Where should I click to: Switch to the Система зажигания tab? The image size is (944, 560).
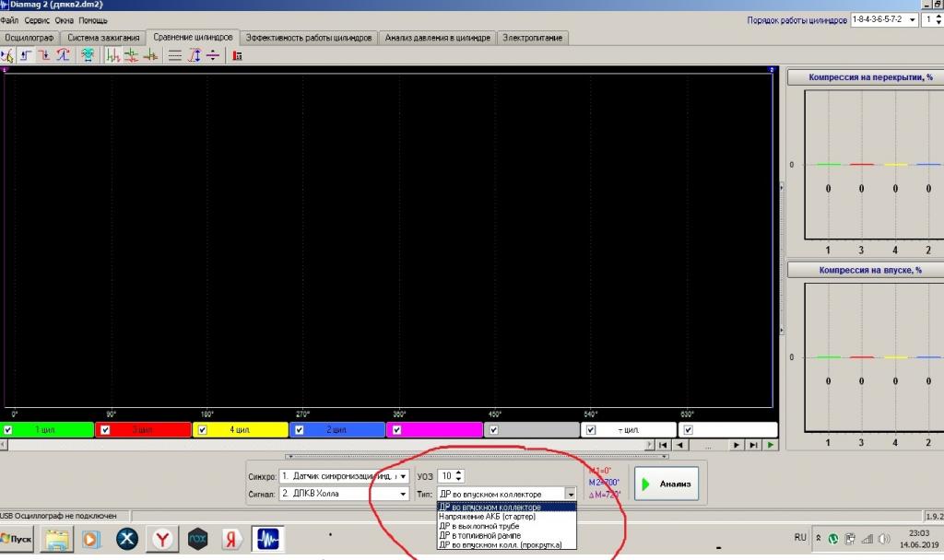[103, 38]
